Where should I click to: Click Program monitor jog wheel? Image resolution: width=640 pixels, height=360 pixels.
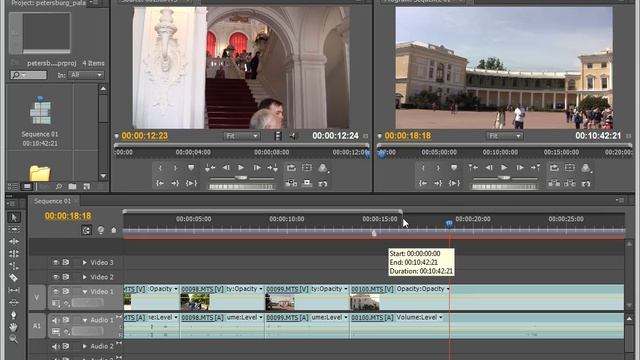pos(504,187)
